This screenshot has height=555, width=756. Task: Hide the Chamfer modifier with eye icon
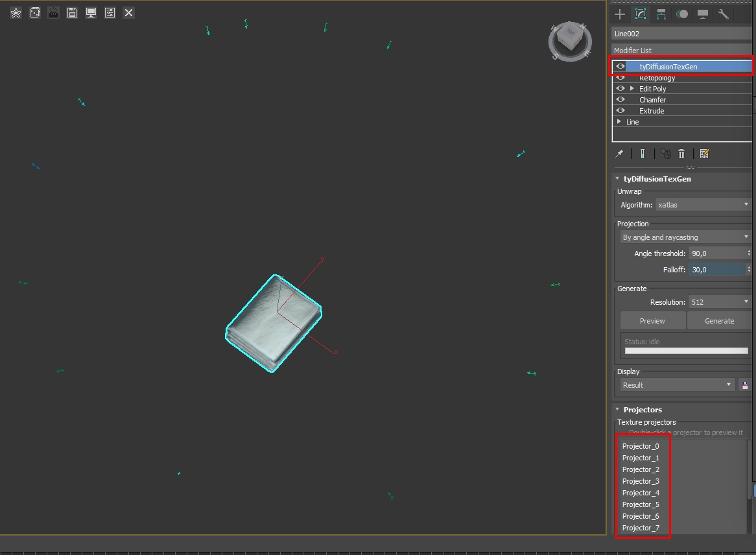(x=620, y=100)
